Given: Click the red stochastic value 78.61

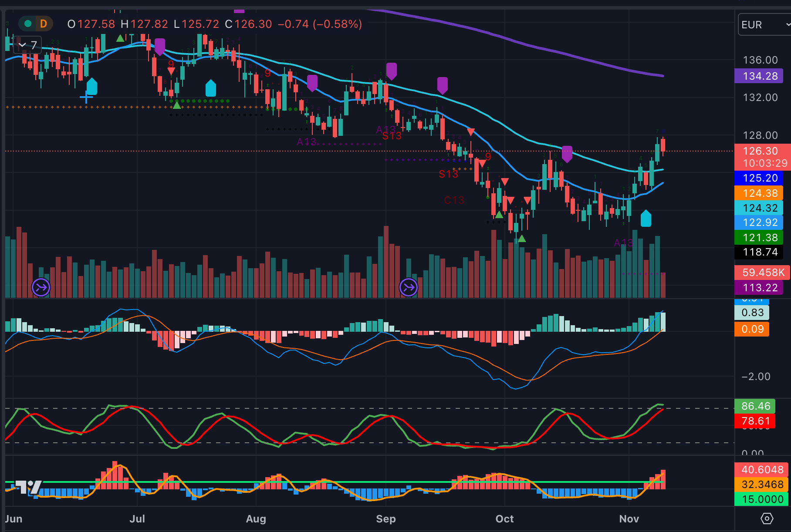Looking at the screenshot, I should (x=755, y=421).
